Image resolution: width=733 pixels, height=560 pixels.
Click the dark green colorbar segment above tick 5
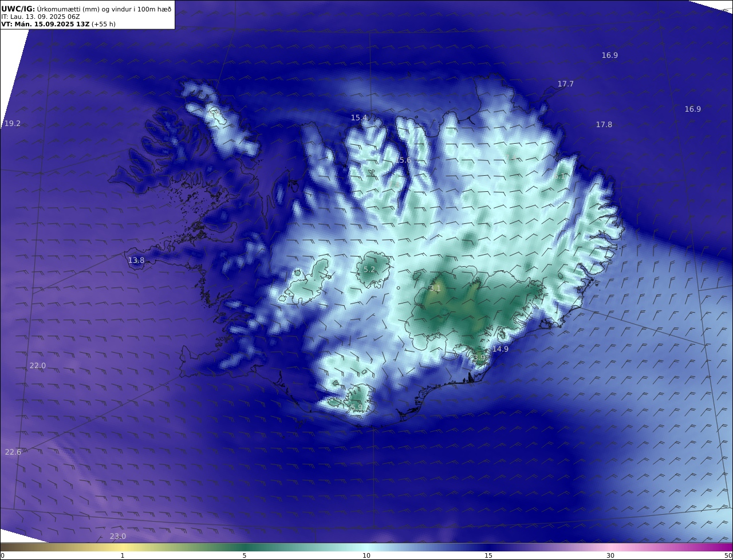(245, 547)
